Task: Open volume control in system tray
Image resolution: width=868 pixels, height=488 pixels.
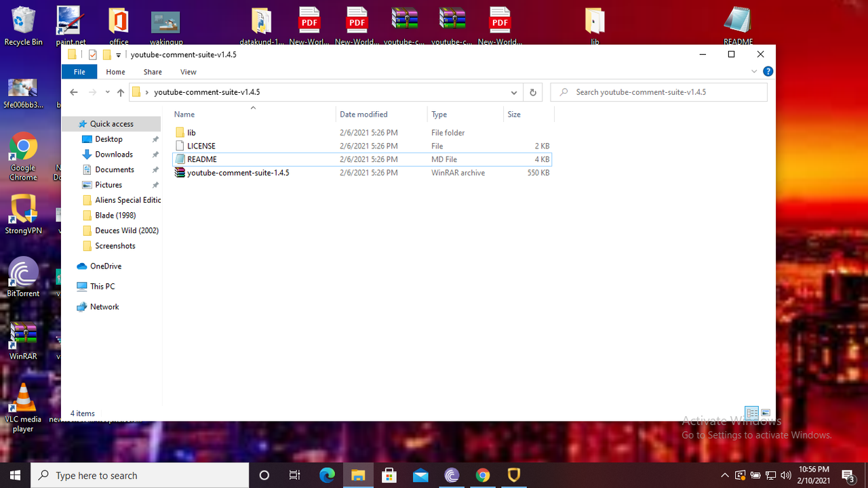Action: (785, 475)
